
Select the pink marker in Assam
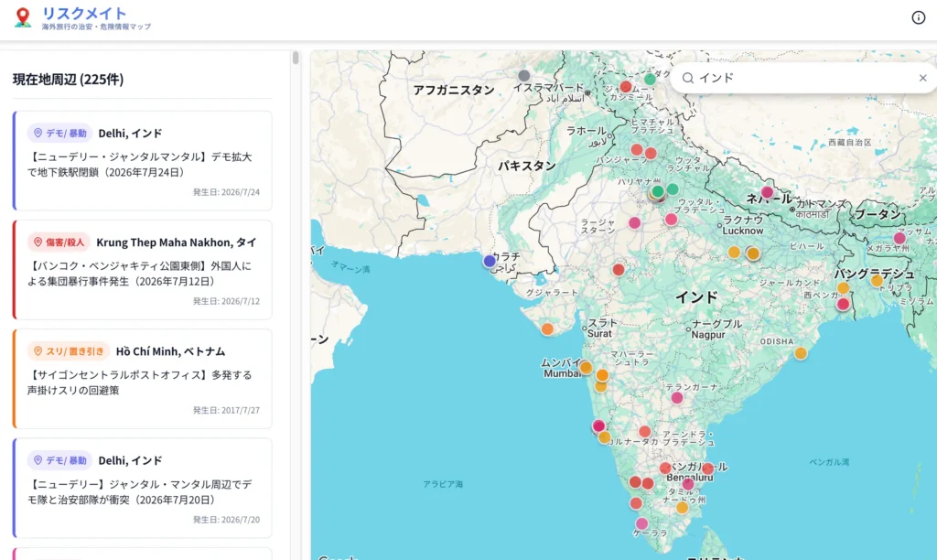coord(899,238)
